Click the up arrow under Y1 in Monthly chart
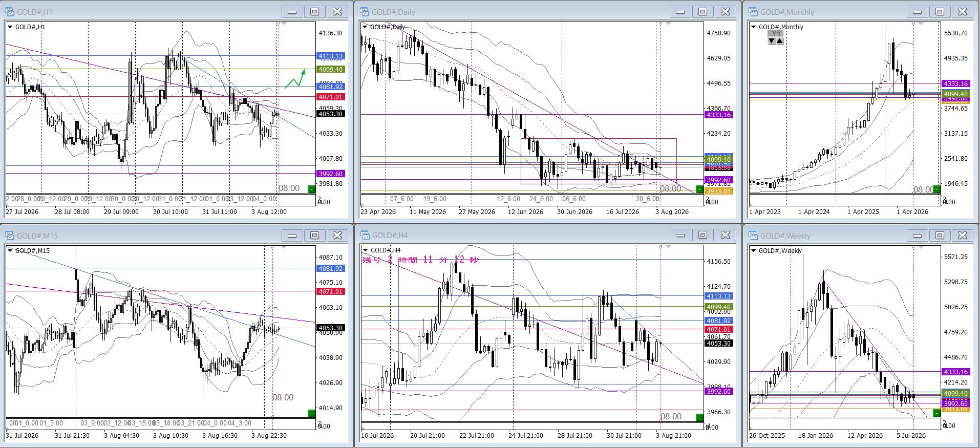 779,41
